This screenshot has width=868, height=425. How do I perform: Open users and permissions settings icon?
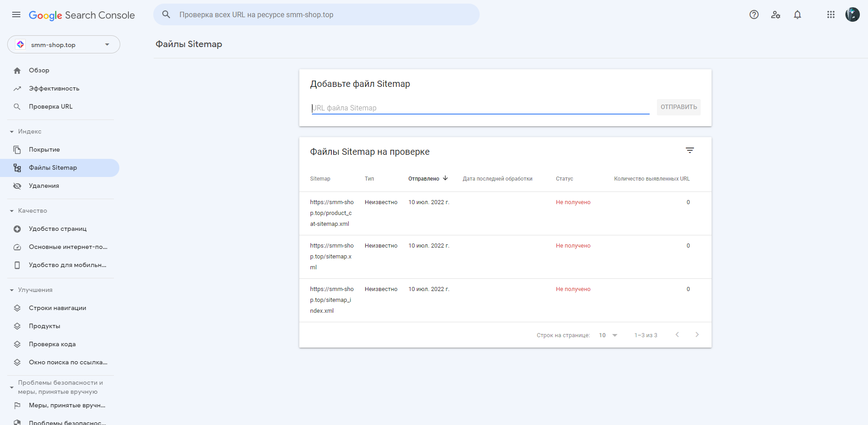click(776, 14)
